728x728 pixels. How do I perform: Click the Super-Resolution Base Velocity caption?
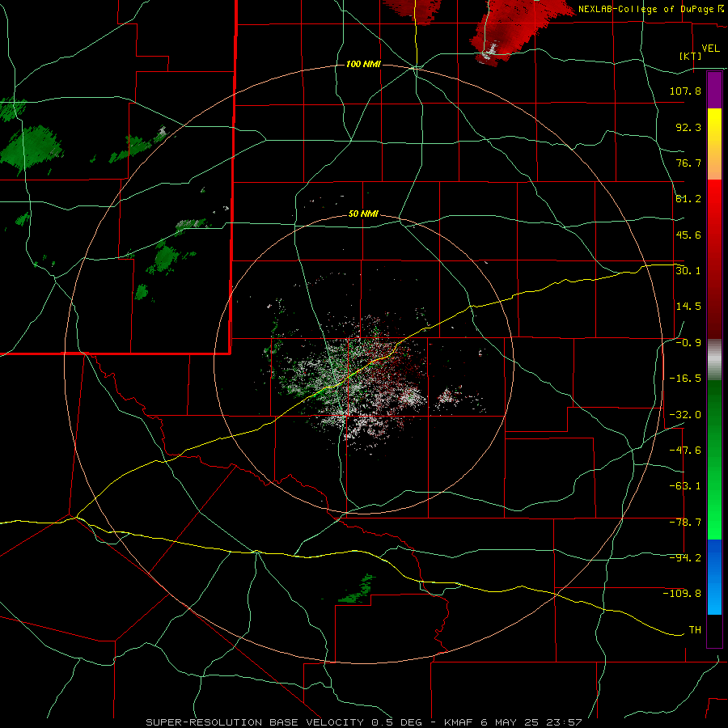tap(363, 722)
